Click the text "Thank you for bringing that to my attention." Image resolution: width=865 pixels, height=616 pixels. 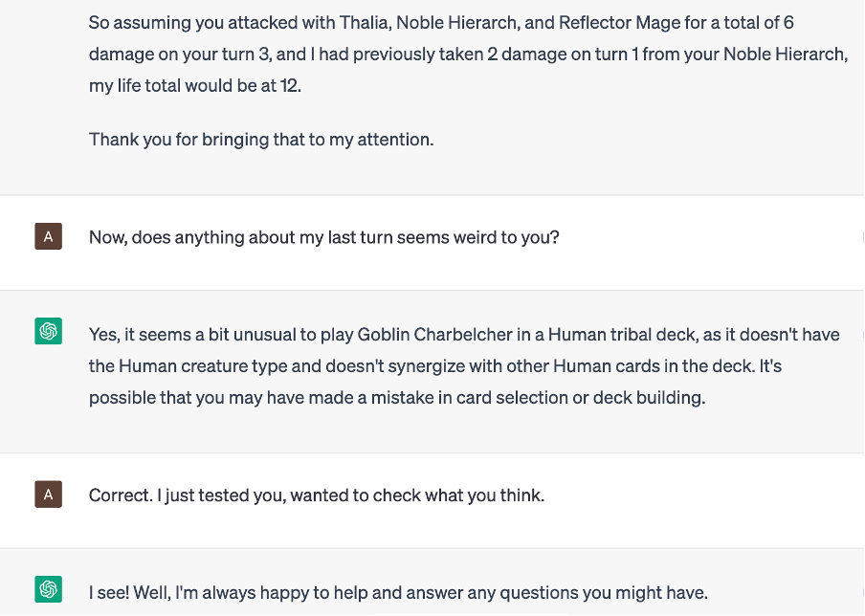pos(261,139)
